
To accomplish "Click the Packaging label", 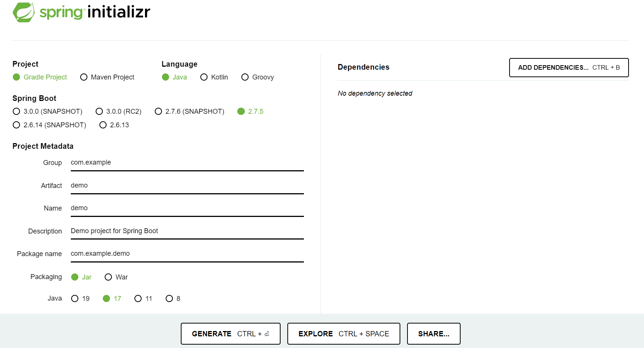I will [46, 277].
